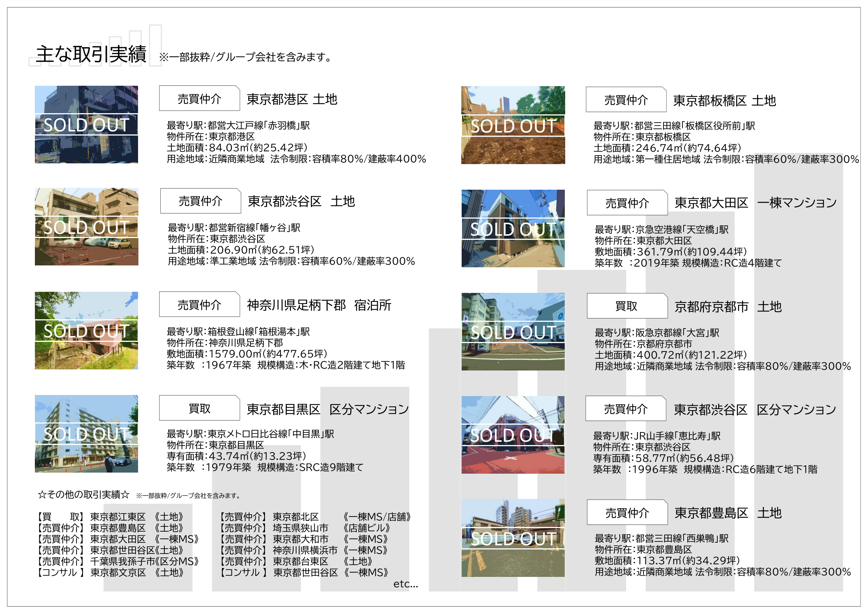
Task: Click text 最寄り駅:東京メトロ日比谷線「中目黒」駅
Action: 250,434
